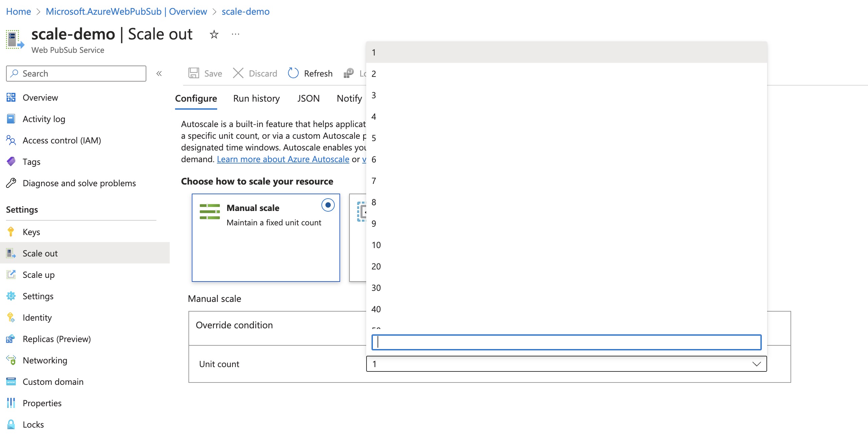Click the Identity sidebar icon
This screenshot has width=868, height=444.
10,317
